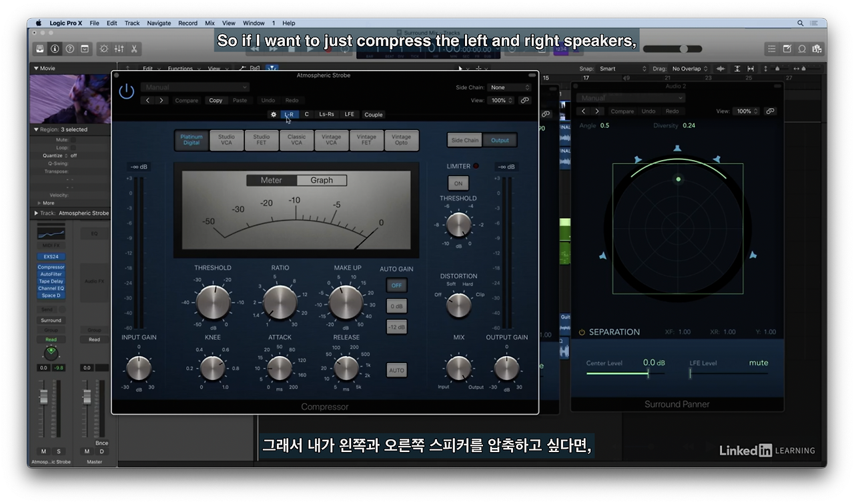Click the Compressor settings gear icon

(x=274, y=115)
